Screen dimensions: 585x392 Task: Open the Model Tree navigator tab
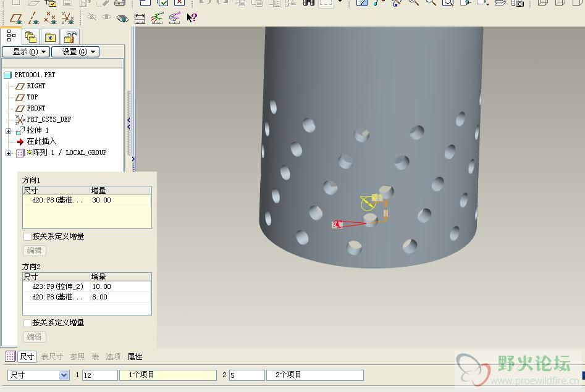click(x=11, y=36)
